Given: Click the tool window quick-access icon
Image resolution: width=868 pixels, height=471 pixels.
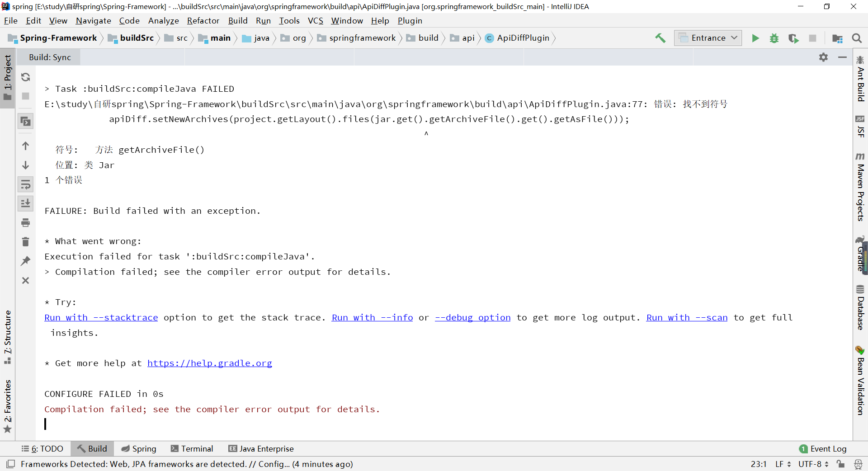Looking at the screenshot, I should 10,464.
